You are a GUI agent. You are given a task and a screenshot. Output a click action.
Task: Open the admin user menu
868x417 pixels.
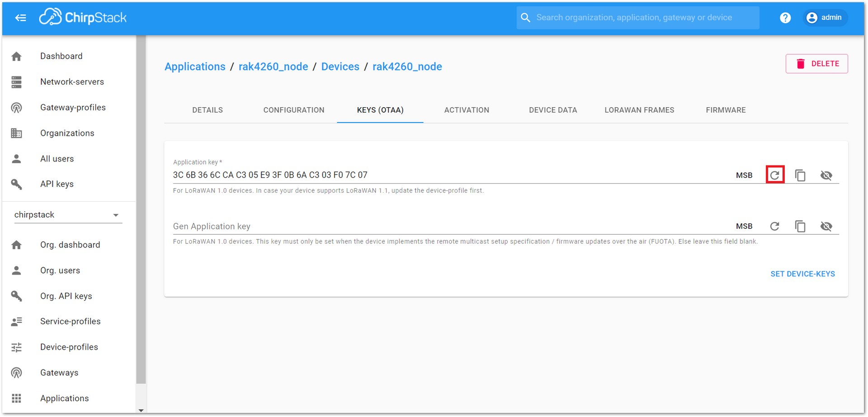click(825, 18)
